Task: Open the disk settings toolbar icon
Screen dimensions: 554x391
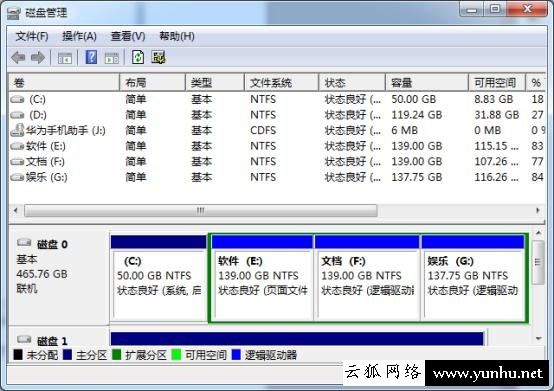Action: coord(159,57)
